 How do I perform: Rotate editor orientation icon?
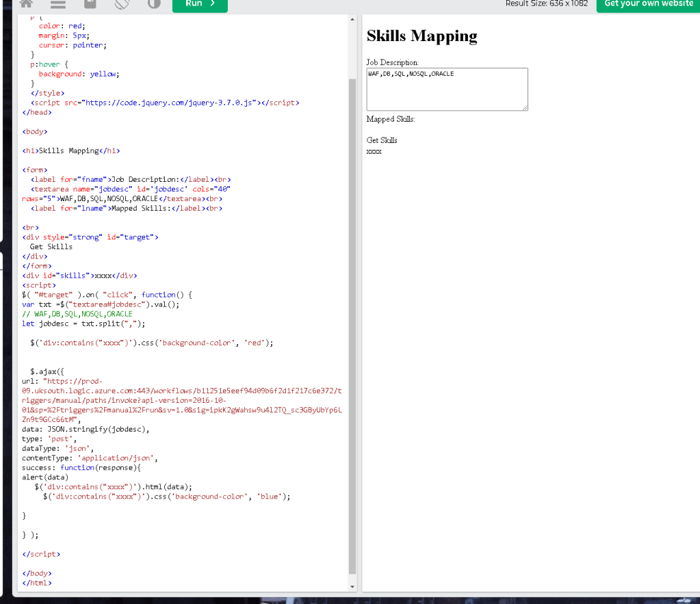(x=122, y=3)
